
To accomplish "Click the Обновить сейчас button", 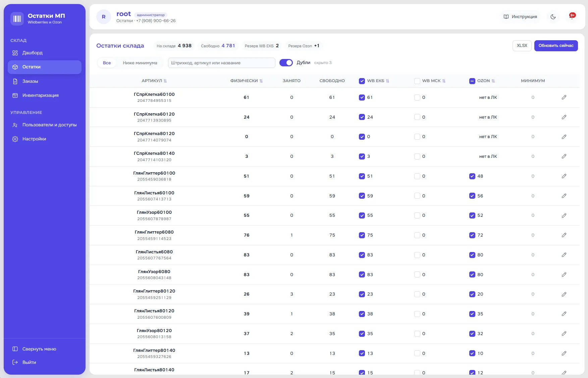I will [x=556, y=46].
